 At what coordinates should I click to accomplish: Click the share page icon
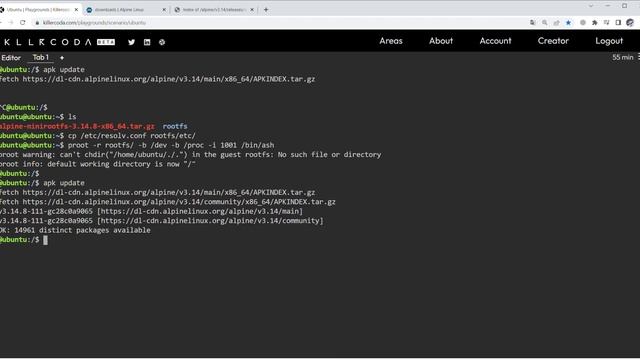coord(556,23)
